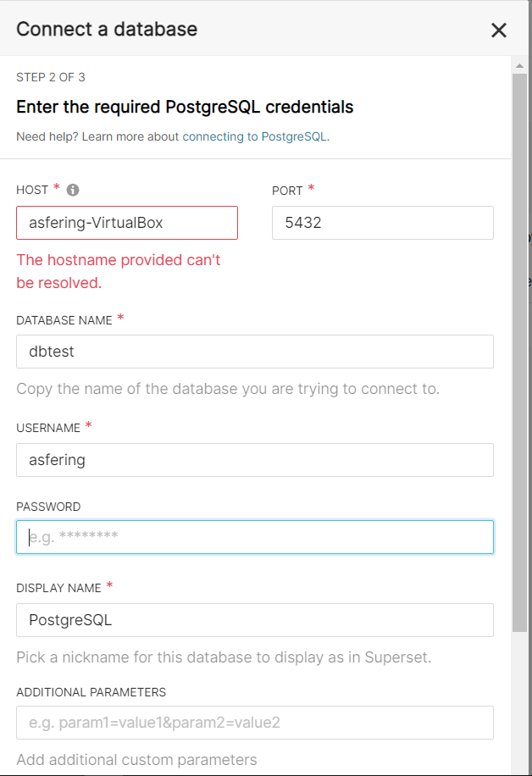This screenshot has height=776, width=532.
Task: Click the STEP 2 OF 3 indicator
Action: [x=51, y=77]
